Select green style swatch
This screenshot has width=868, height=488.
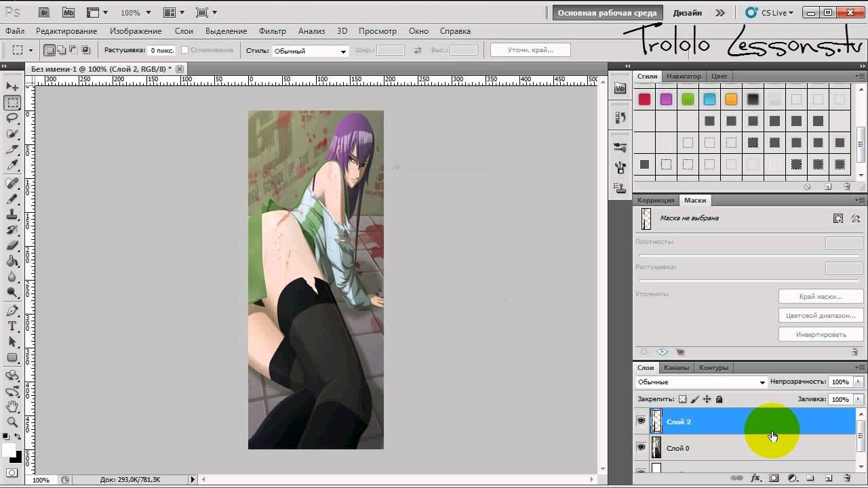pyautogui.click(x=688, y=100)
